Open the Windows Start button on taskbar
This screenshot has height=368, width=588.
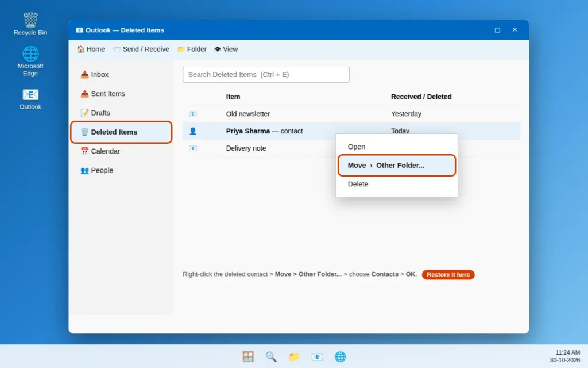tap(248, 356)
